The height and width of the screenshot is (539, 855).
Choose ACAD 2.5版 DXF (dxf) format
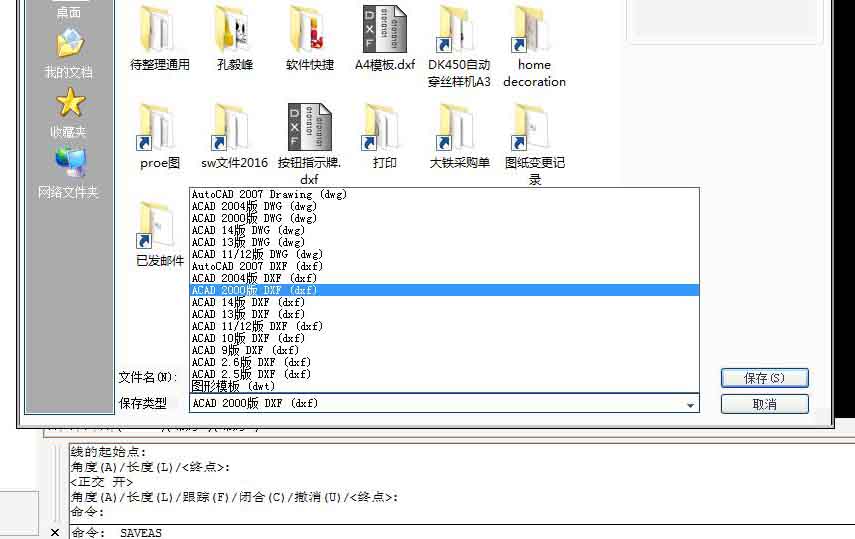(251, 374)
